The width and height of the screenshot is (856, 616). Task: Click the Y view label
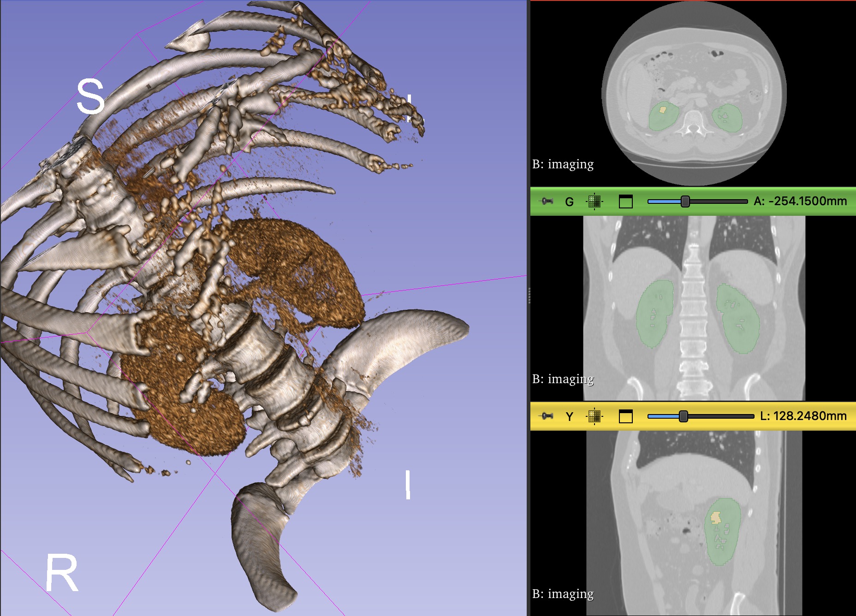click(x=569, y=416)
